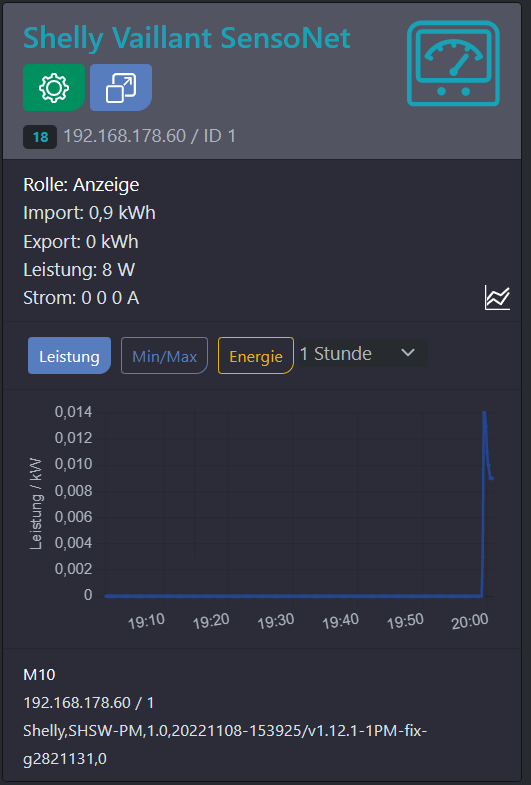Click the chevron arrow of the time range selector

click(408, 353)
